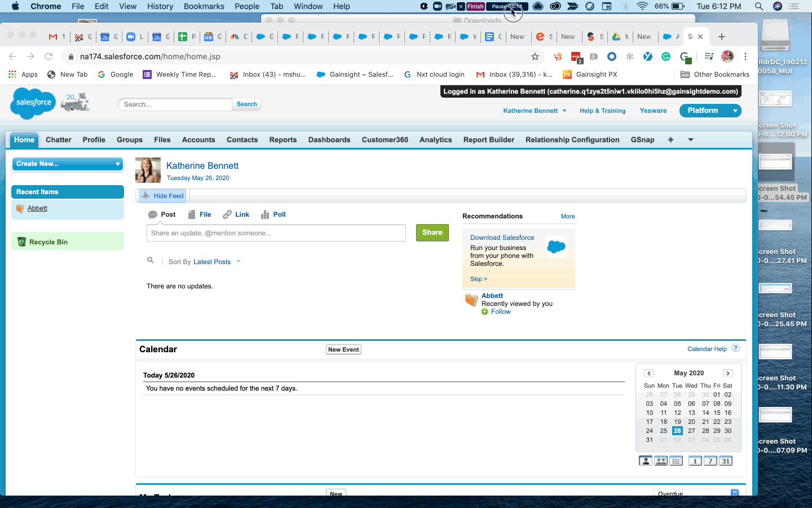Screen dimensions: 812x508
Task: Add a tab with the plus icon
Action: 670,140
